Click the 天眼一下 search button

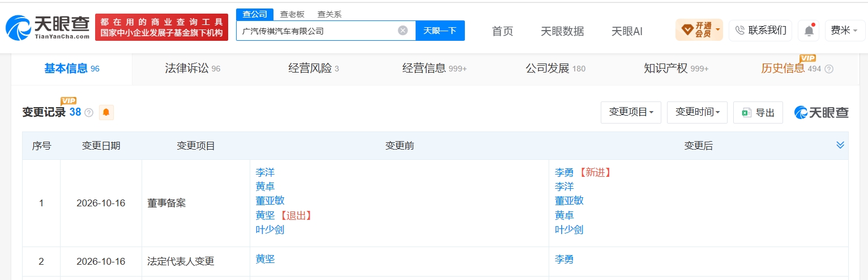point(440,31)
